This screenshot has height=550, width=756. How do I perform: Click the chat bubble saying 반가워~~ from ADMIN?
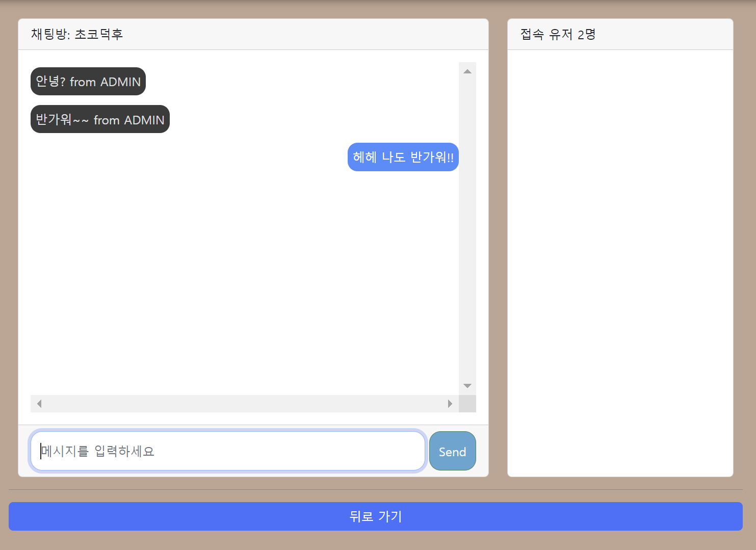(x=100, y=119)
